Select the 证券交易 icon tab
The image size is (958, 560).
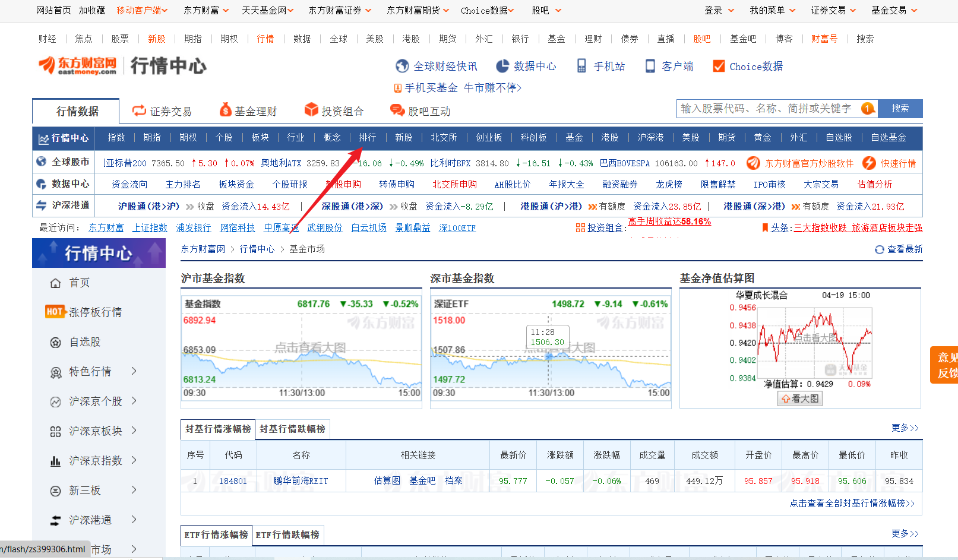[x=139, y=110]
